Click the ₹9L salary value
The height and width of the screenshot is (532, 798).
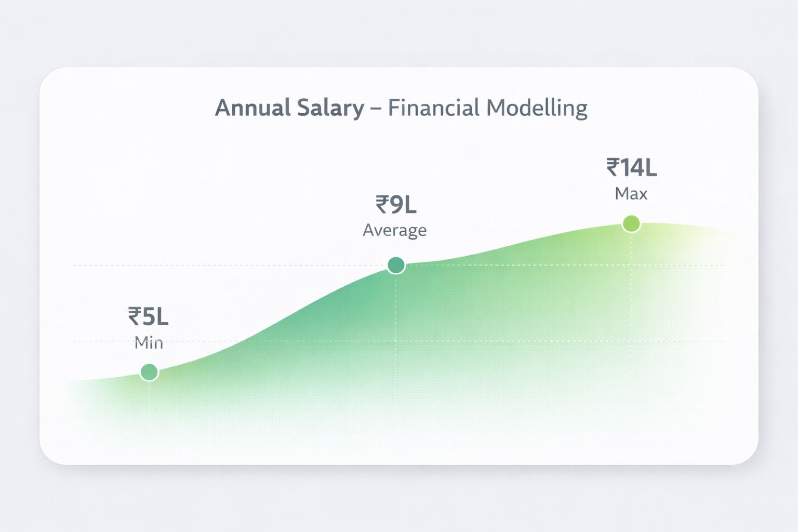(x=396, y=205)
